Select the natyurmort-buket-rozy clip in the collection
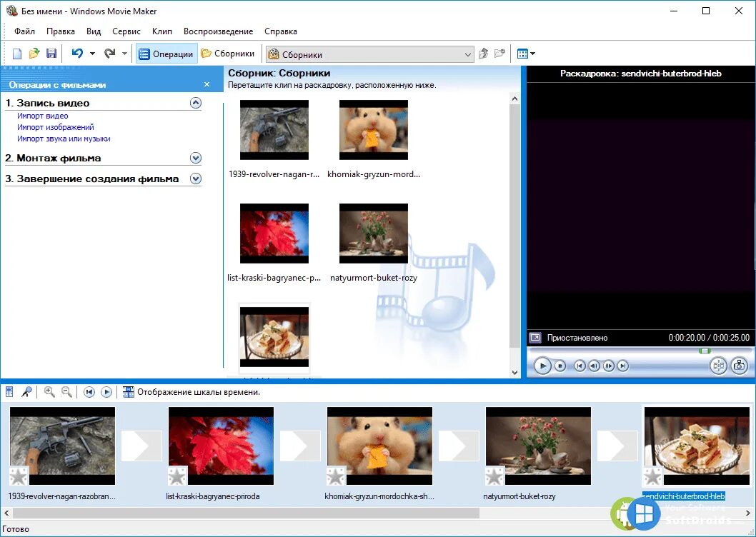 point(374,234)
